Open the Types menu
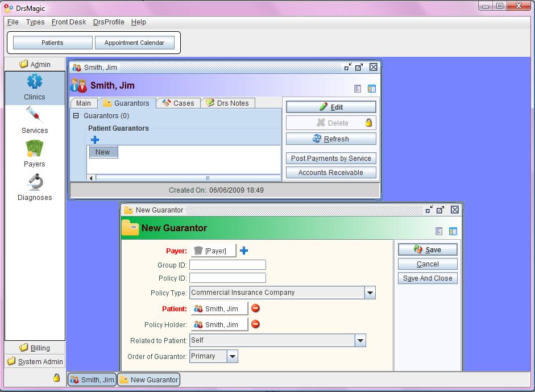The image size is (535, 392). click(x=35, y=22)
